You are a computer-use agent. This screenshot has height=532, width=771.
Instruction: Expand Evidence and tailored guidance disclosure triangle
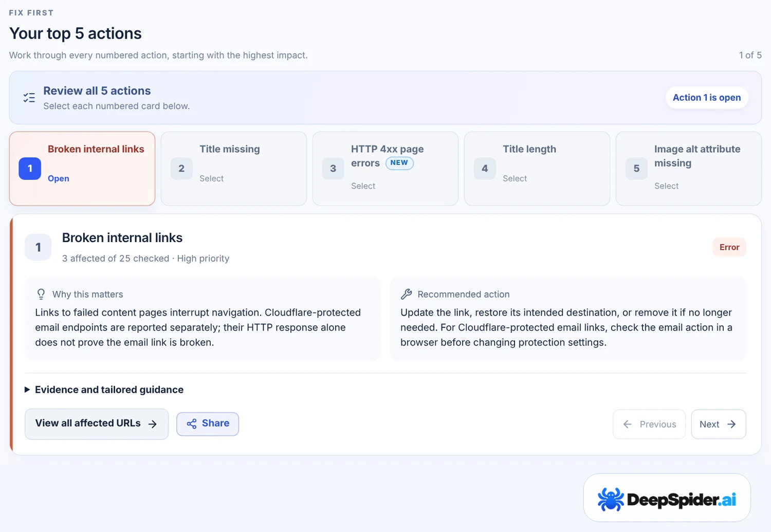(x=27, y=390)
